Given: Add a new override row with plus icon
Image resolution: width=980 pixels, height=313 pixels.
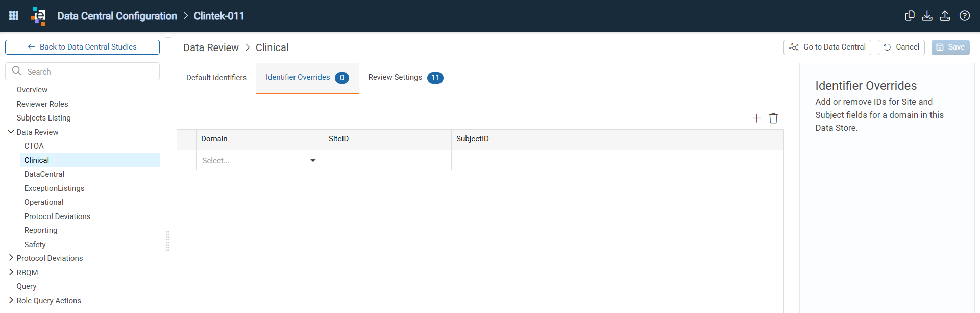Looking at the screenshot, I should click(757, 118).
